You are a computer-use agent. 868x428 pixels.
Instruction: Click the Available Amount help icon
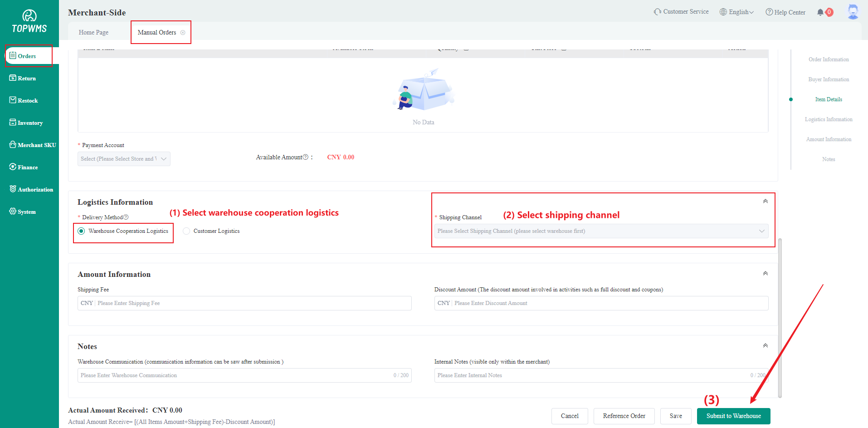pos(306,157)
